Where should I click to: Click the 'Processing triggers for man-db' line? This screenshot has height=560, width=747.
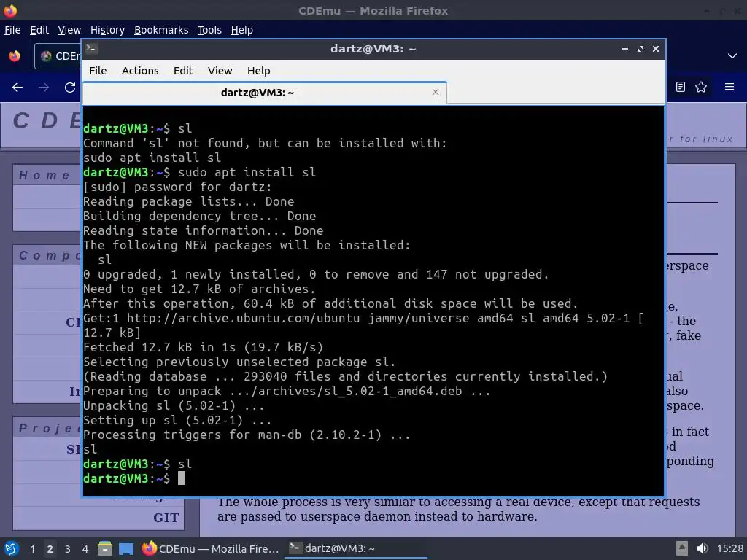pyautogui.click(x=247, y=435)
